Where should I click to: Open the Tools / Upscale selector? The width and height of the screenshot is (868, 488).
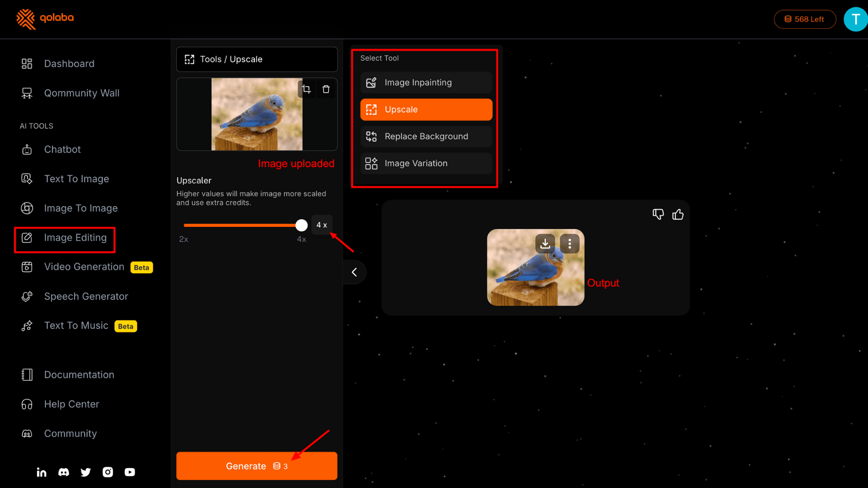[257, 59]
